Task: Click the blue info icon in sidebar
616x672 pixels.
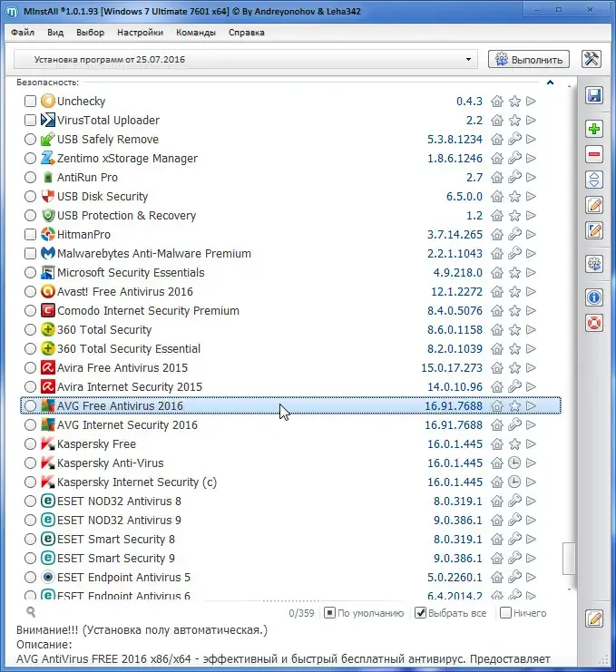Action: [x=594, y=297]
